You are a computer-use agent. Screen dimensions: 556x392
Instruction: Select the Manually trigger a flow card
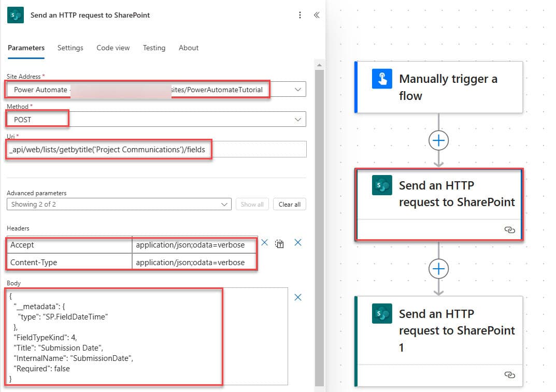point(438,87)
